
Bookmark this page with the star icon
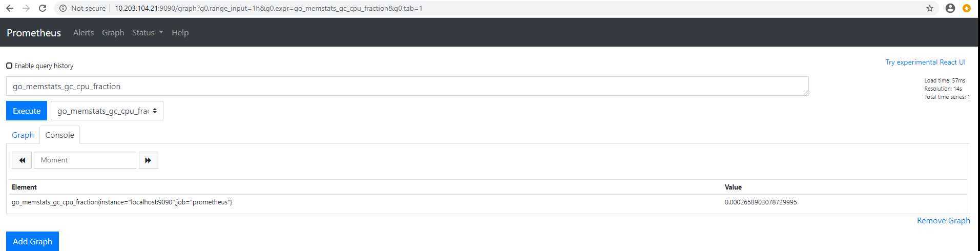[x=930, y=8]
